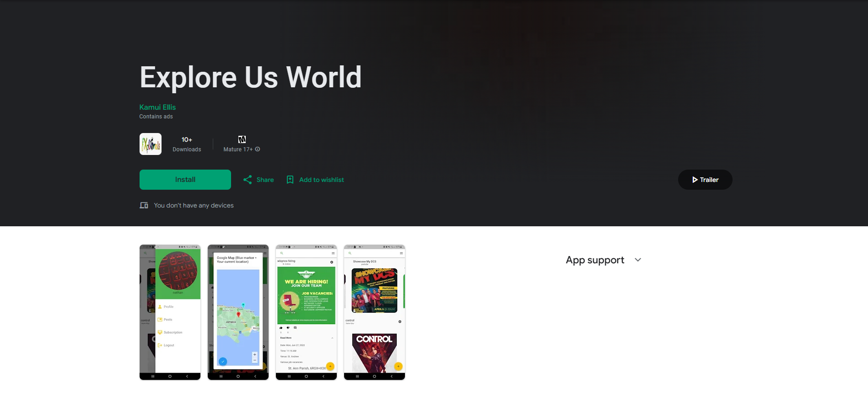
Task: Click the App support heading
Action: [x=595, y=260]
